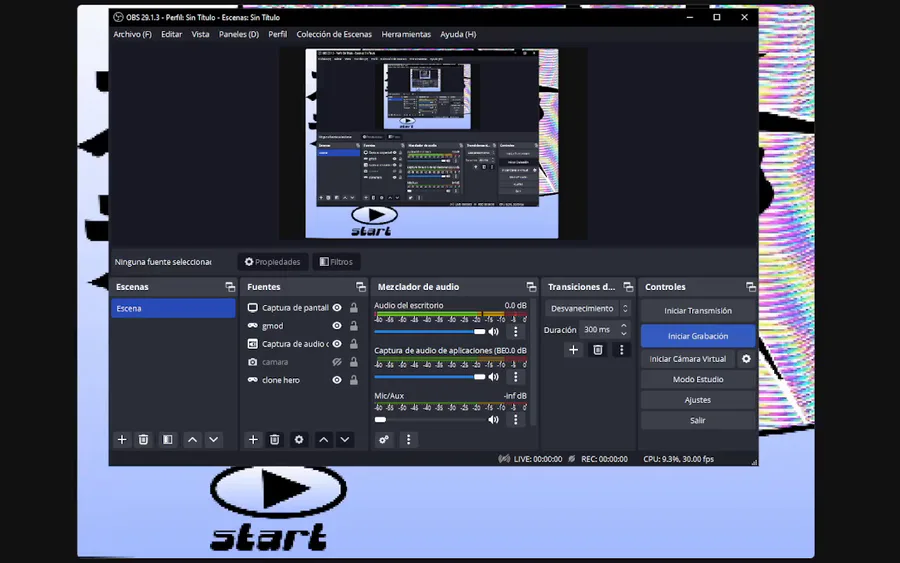
Task: Mute Captura de audio de aplicaciones speaker
Action: pos(494,377)
